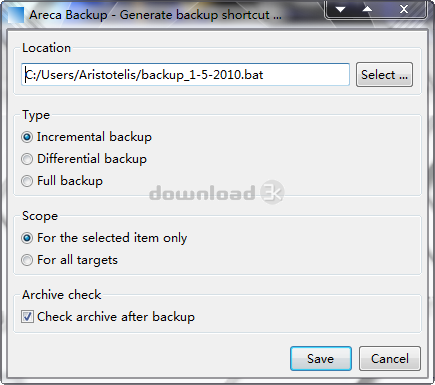Minimize the dialog using the down arrow
The width and height of the screenshot is (435, 385).
pos(340,9)
